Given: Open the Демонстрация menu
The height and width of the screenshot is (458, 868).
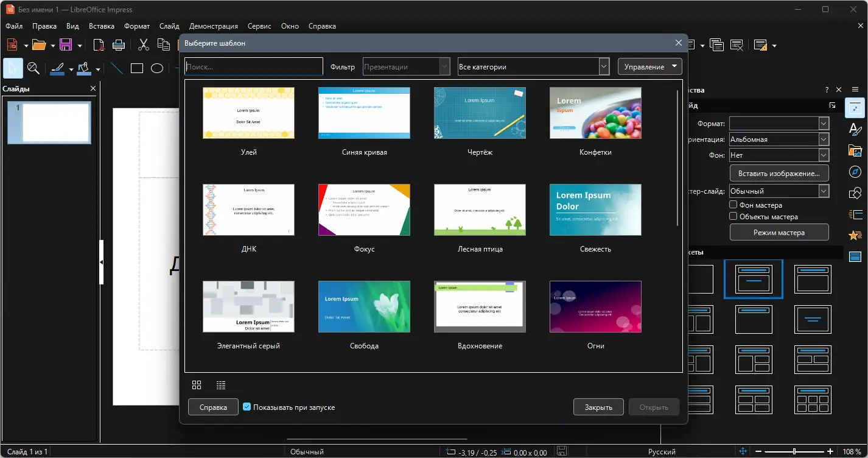Looking at the screenshot, I should click(214, 26).
